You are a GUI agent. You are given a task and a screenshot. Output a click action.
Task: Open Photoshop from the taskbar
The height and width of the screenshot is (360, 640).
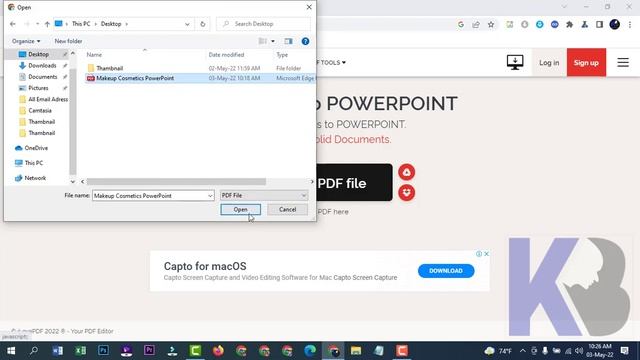(x=103, y=351)
